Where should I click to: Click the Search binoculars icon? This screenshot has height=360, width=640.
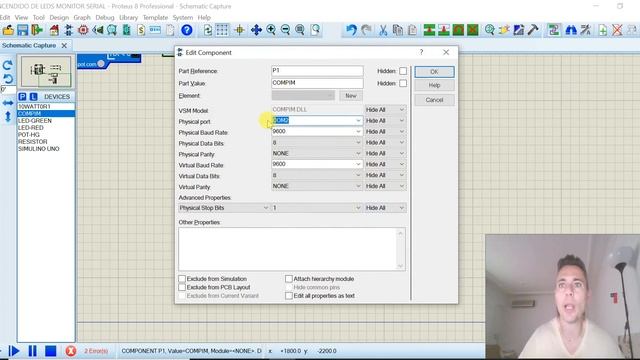tap(571, 30)
